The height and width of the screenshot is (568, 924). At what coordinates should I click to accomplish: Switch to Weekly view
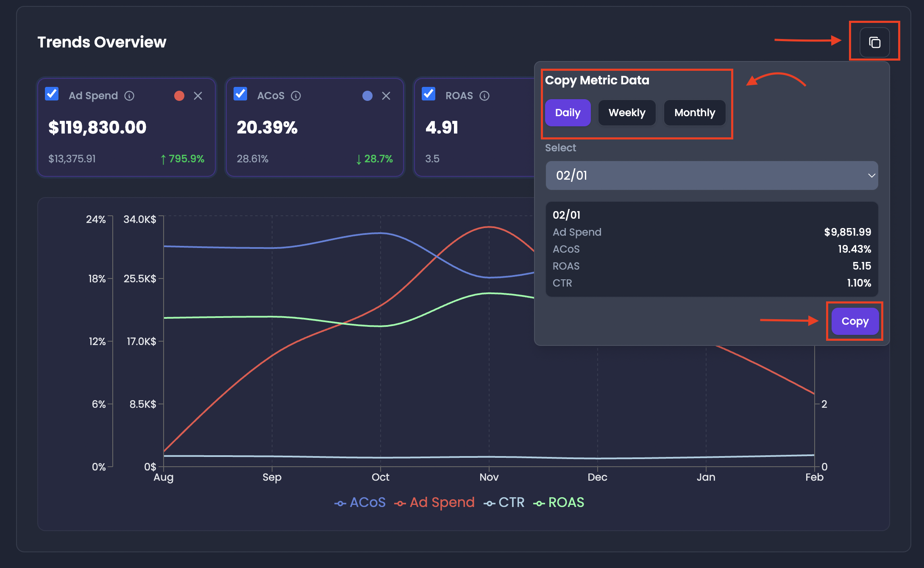click(x=627, y=113)
